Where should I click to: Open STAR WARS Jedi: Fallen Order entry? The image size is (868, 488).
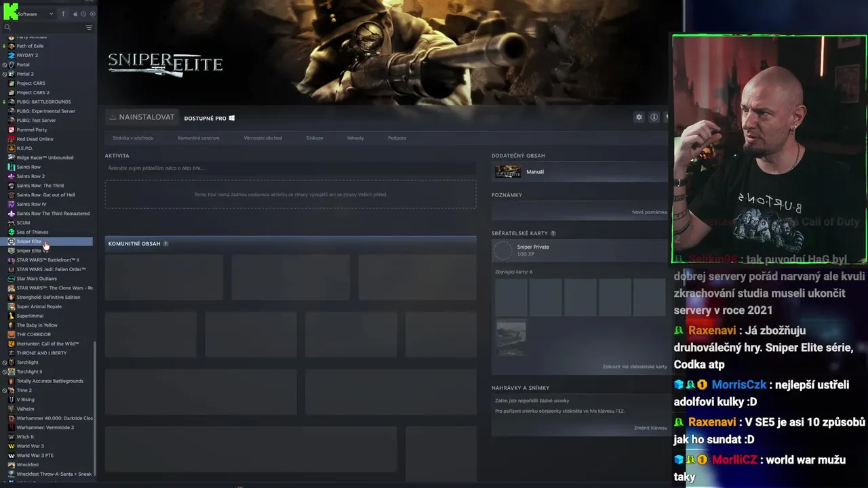click(51, 269)
